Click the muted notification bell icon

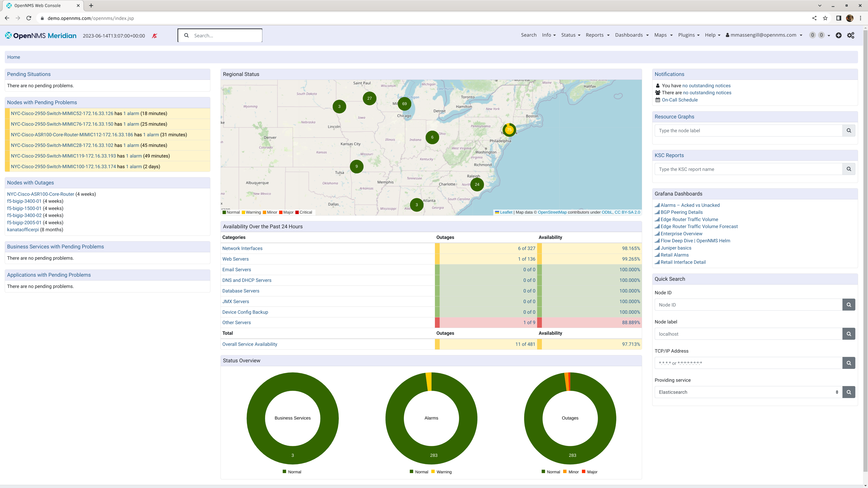tap(155, 36)
